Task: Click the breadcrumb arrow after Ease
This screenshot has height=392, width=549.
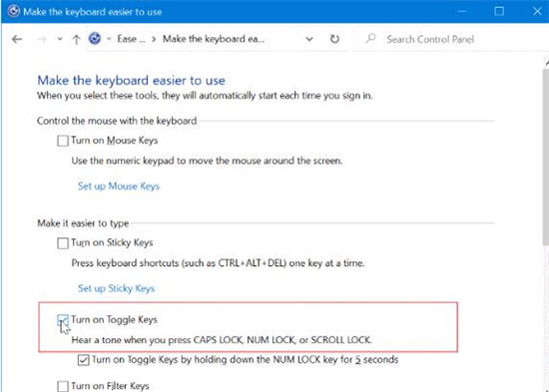Action: [154, 39]
